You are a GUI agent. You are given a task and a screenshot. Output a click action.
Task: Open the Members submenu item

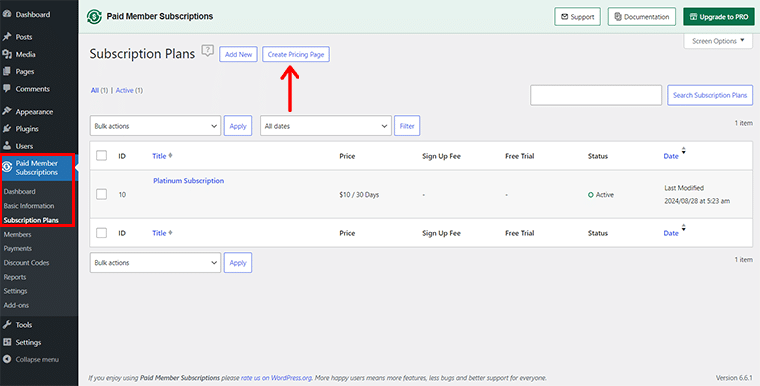click(17, 234)
